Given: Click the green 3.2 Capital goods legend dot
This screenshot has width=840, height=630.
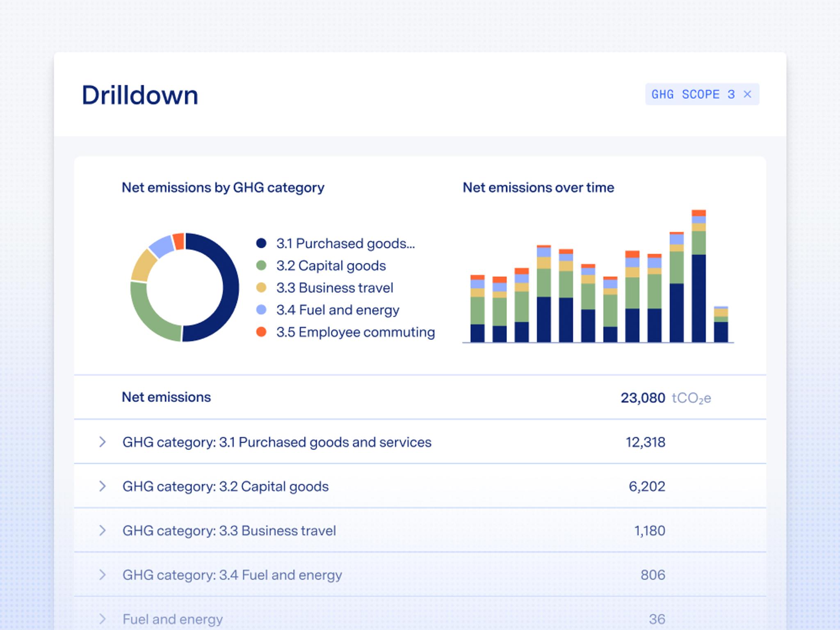Looking at the screenshot, I should (x=261, y=265).
